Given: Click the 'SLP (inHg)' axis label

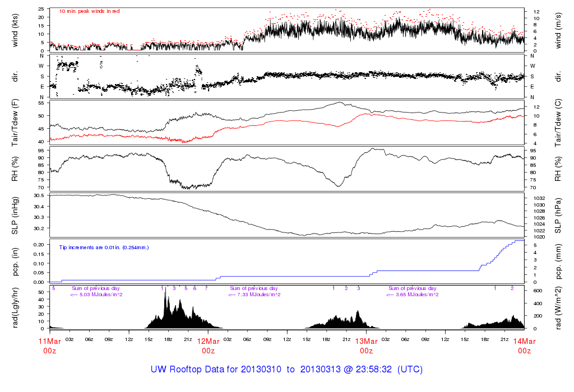Looking at the screenshot, I should (15, 216).
